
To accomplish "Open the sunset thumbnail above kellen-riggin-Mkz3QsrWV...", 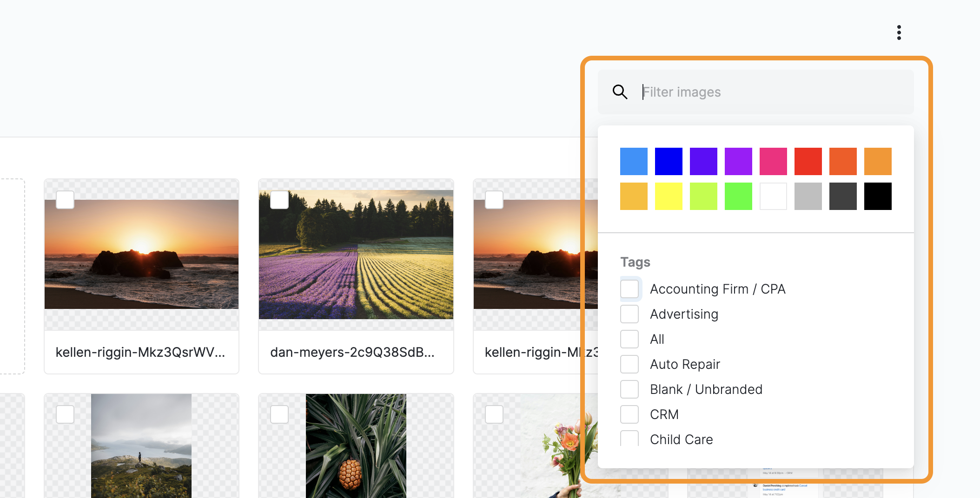I will 141,254.
